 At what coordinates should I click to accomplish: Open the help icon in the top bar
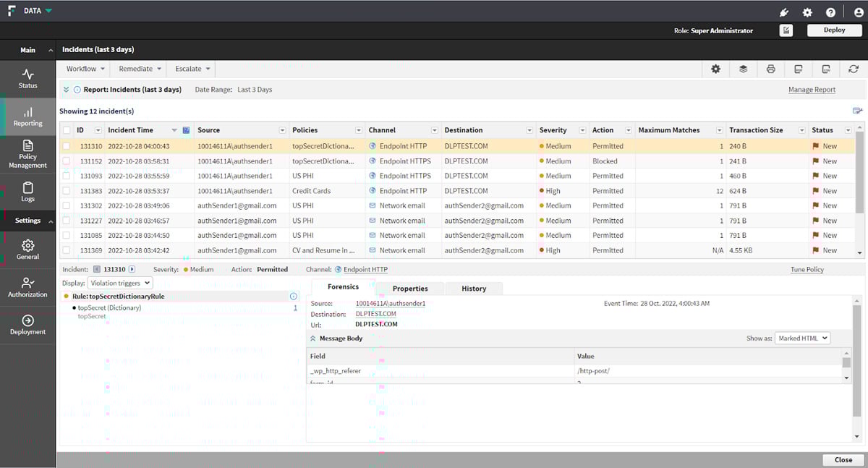pos(830,11)
